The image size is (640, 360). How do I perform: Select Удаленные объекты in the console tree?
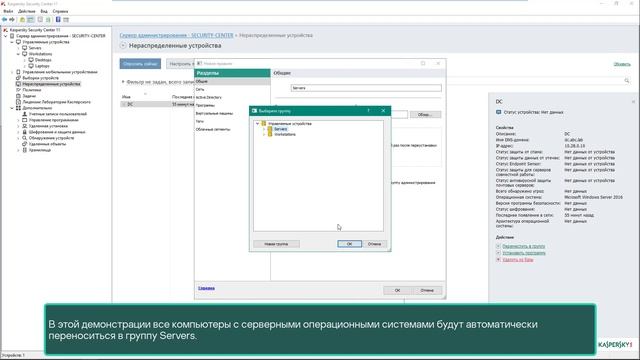click(47, 144)
